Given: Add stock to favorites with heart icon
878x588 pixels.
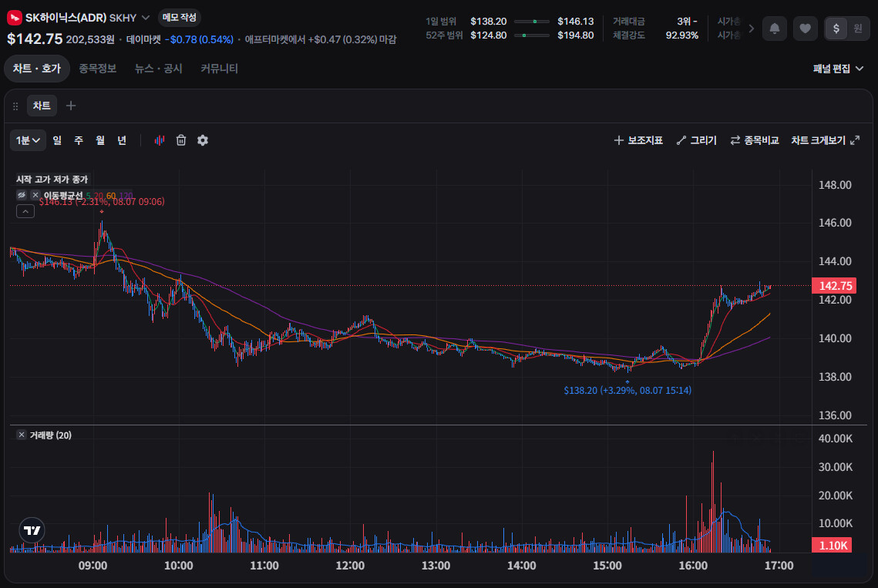Looking at the screenshot, I should (x=806, y=29).
